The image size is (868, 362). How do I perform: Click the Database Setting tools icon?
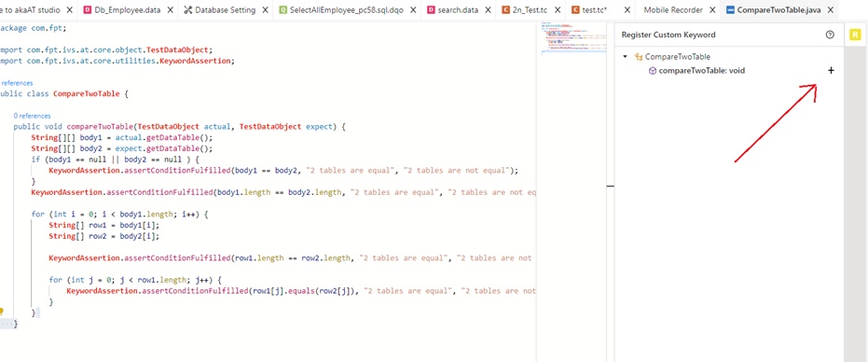(x=187, y=10)
